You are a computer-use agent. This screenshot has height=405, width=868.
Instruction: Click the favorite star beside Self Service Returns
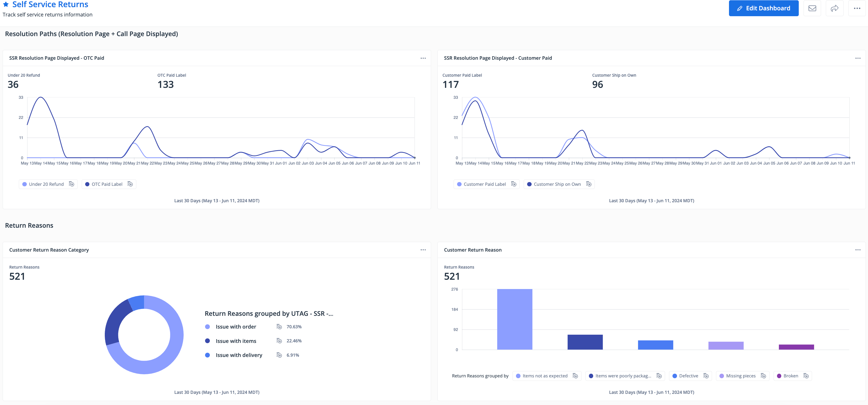tap(6, 5)
